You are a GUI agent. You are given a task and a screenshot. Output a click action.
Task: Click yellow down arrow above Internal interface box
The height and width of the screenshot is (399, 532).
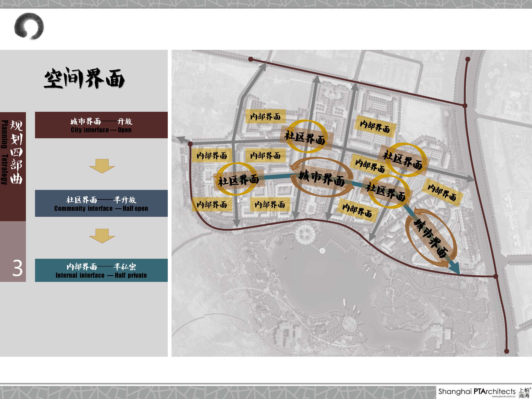[x=102, y=236]
